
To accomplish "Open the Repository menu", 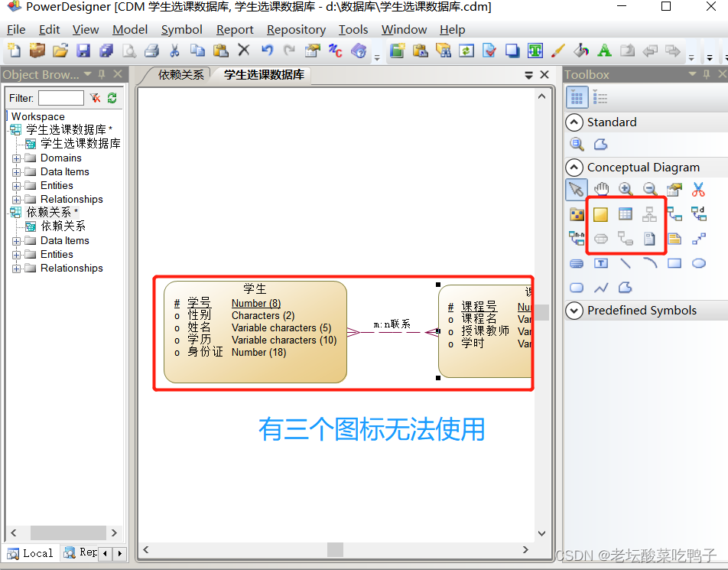I will pyautogui.click(x=296, y=30).
